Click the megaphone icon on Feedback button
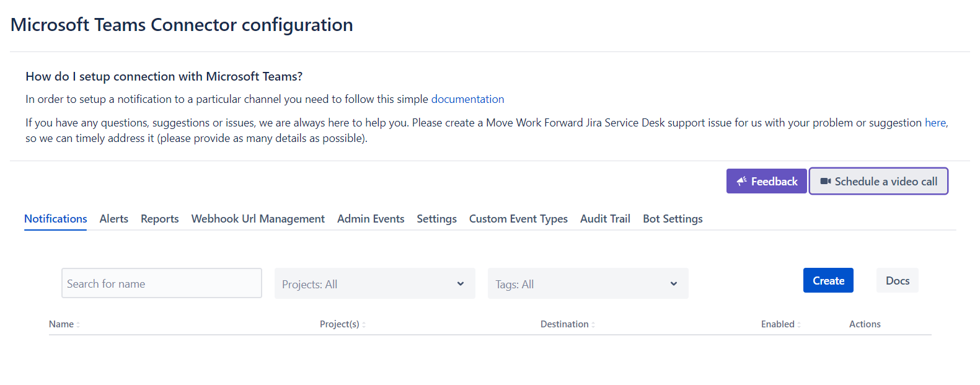 pyautogui.click(x=741, y=181)
